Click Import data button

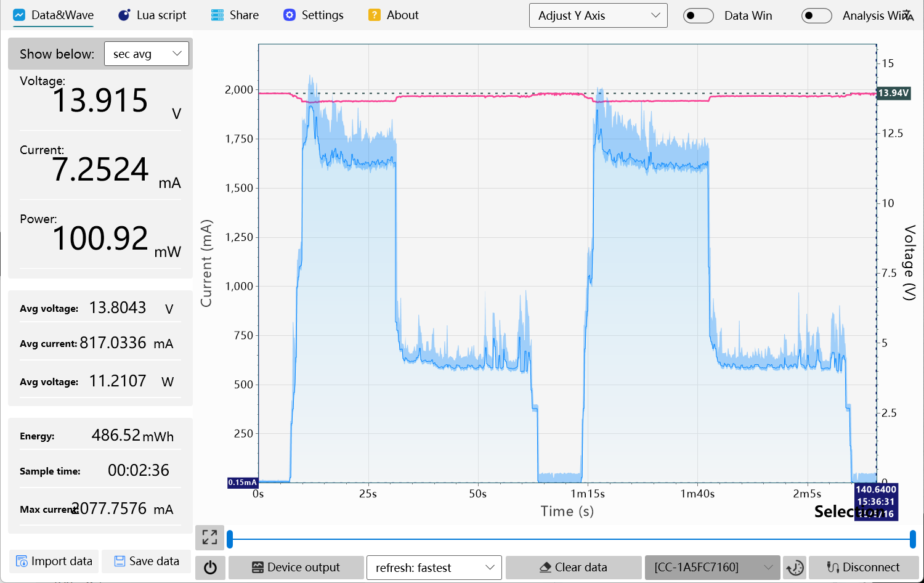54,561
